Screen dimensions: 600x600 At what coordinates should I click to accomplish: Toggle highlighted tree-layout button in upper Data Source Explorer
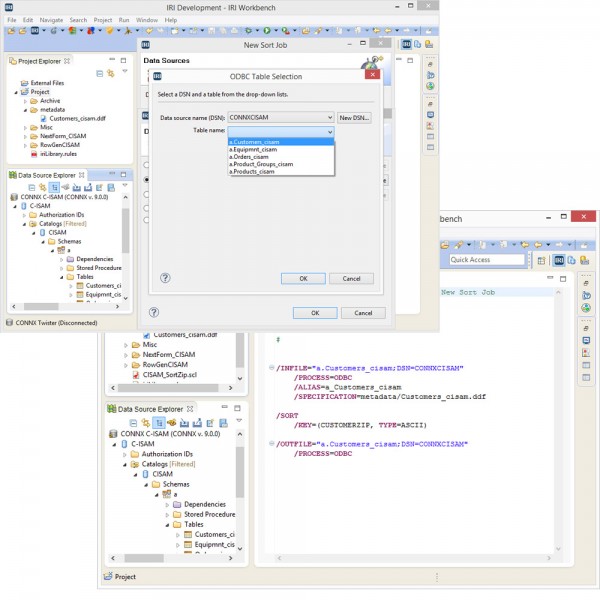pyautogui.click(x=54, y=187)
